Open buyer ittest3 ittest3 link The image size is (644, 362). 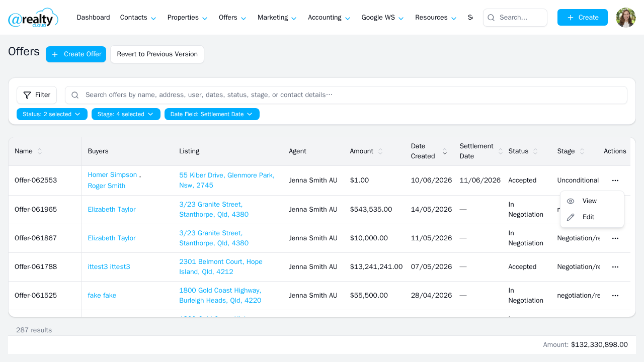point(109,267)
